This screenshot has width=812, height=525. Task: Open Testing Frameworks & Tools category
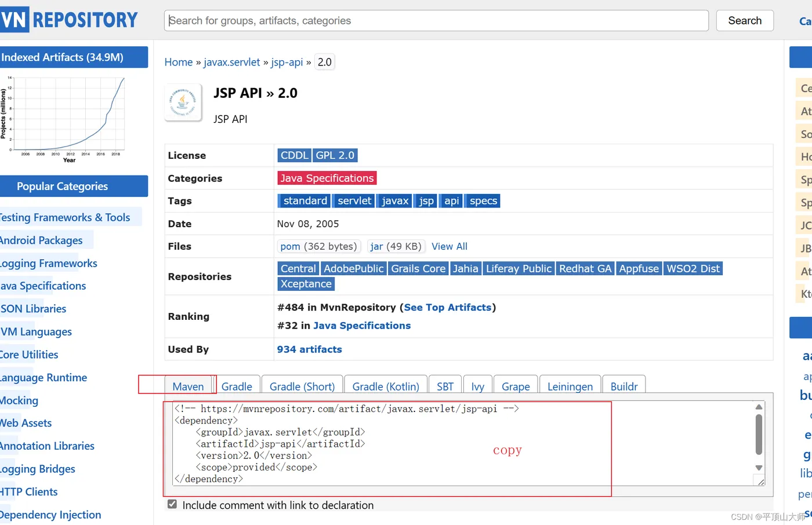pos(65,217)
